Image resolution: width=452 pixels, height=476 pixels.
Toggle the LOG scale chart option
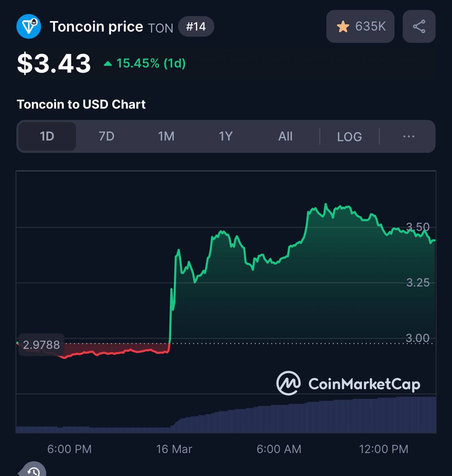pyautogui.click(x=349, y=136)
